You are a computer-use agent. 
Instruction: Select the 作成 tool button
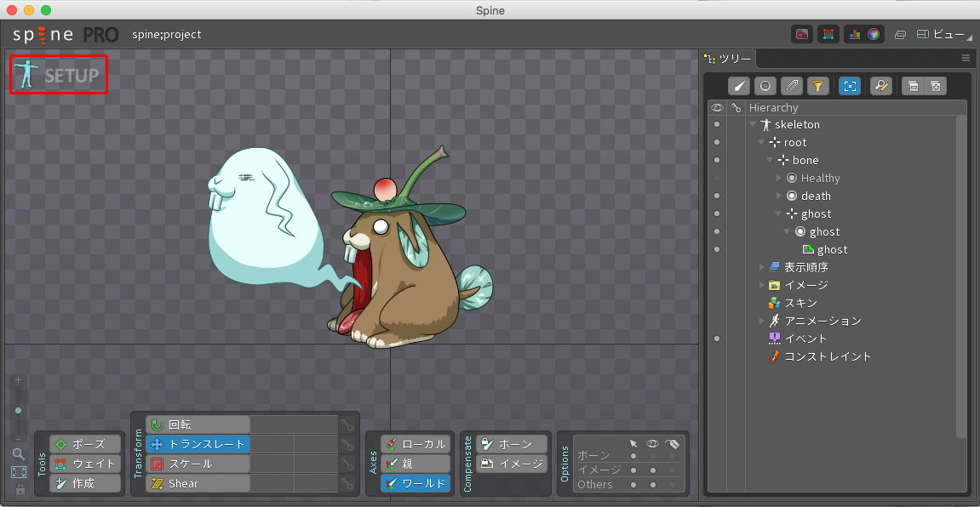(85, 483)
